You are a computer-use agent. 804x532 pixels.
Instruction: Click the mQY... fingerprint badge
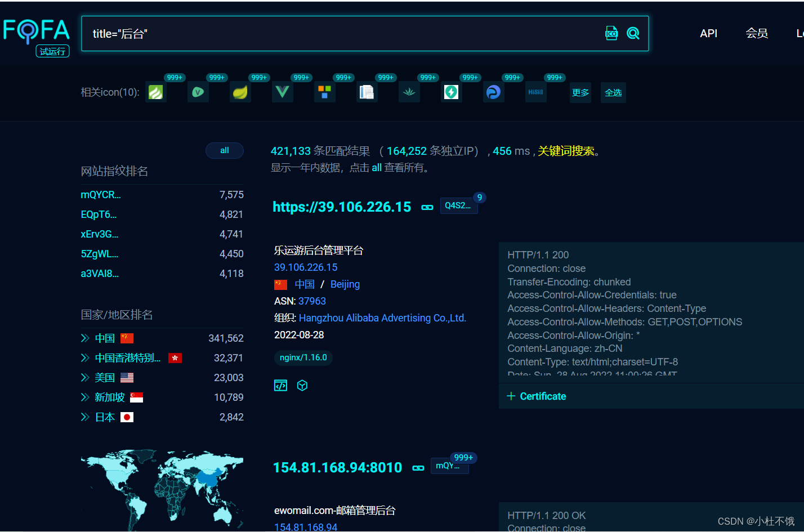tap(449, 466)
